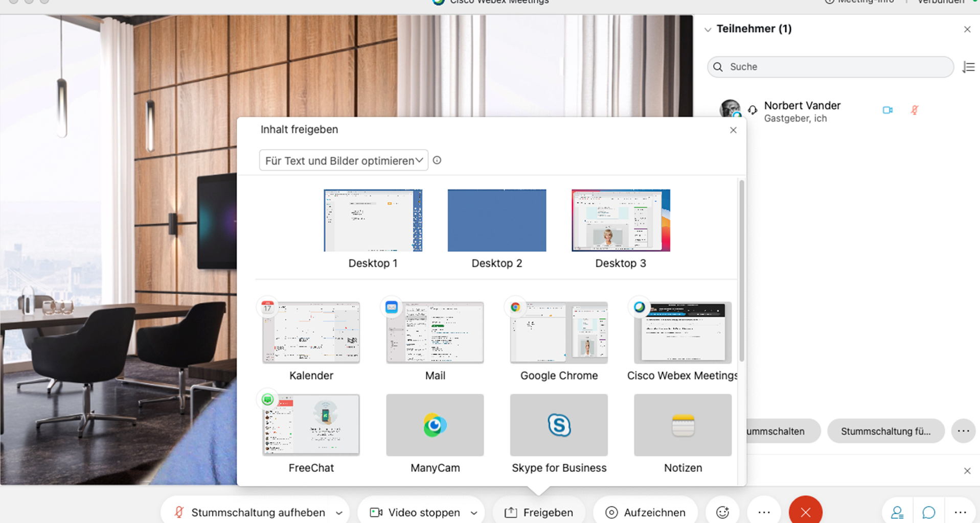
Task: Share the Mail application window
Action: pos(435,332)
